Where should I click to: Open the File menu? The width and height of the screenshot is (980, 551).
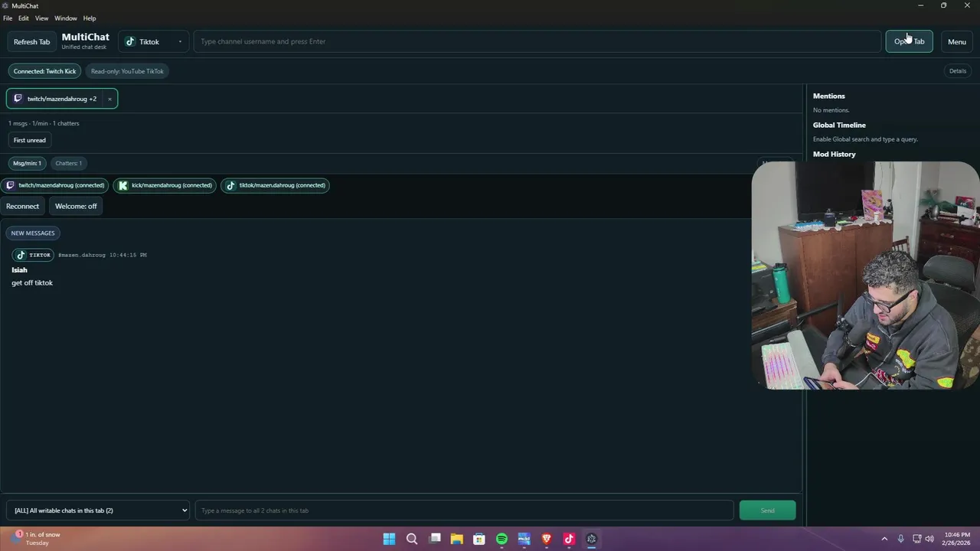tap(8, 18)
